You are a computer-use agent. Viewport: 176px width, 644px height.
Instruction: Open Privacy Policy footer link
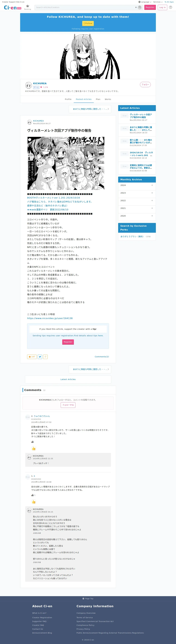click(83, 629)
